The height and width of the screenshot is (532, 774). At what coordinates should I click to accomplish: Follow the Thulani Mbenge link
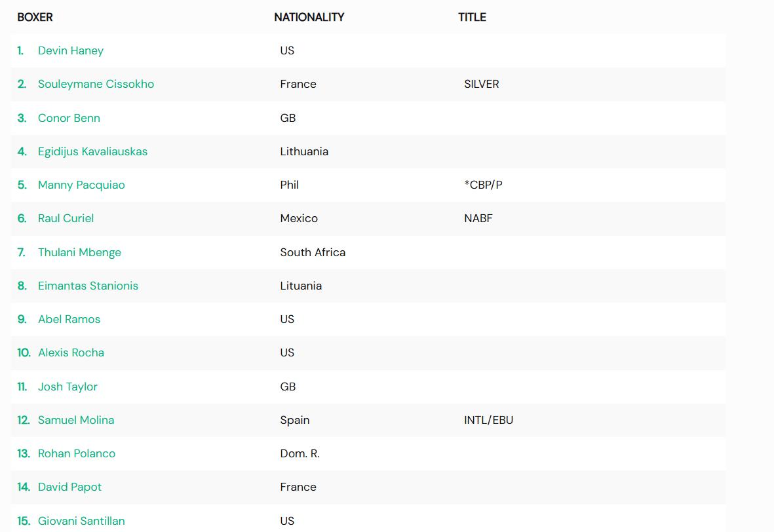pos(79,252)
